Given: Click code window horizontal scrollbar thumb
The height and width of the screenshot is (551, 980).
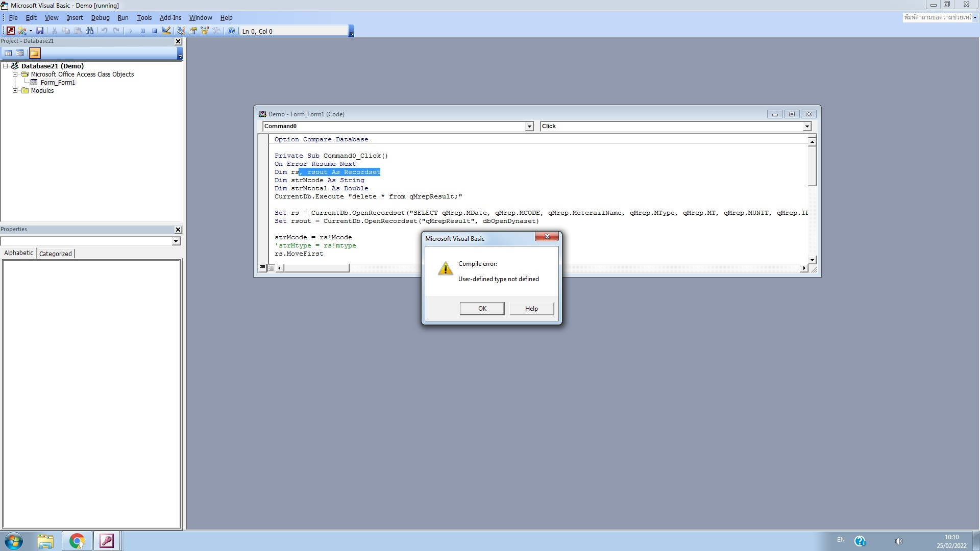Looking at the screenshot, I should pos(316,268).
